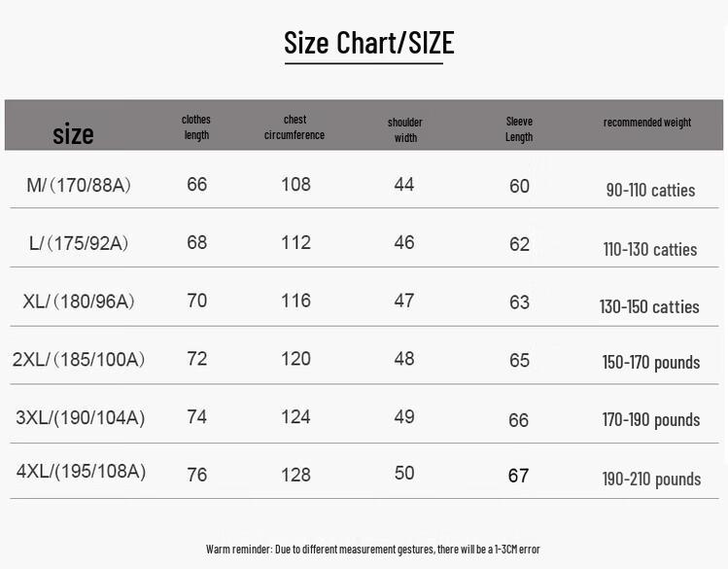Screen dimensions: 728x569
Task: Click the 'chest circumference' column header
Action: point(295,127)
